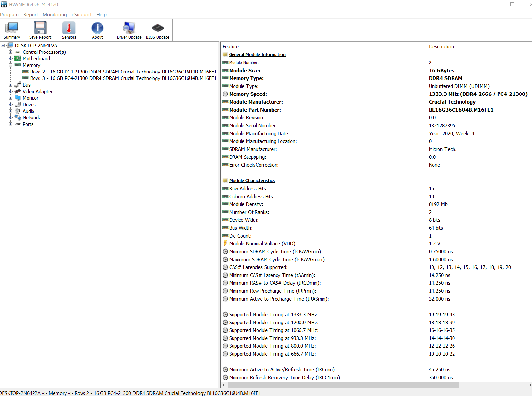Open the eSupport menu
Screen dimensions: 532x396
coord(81,15)
